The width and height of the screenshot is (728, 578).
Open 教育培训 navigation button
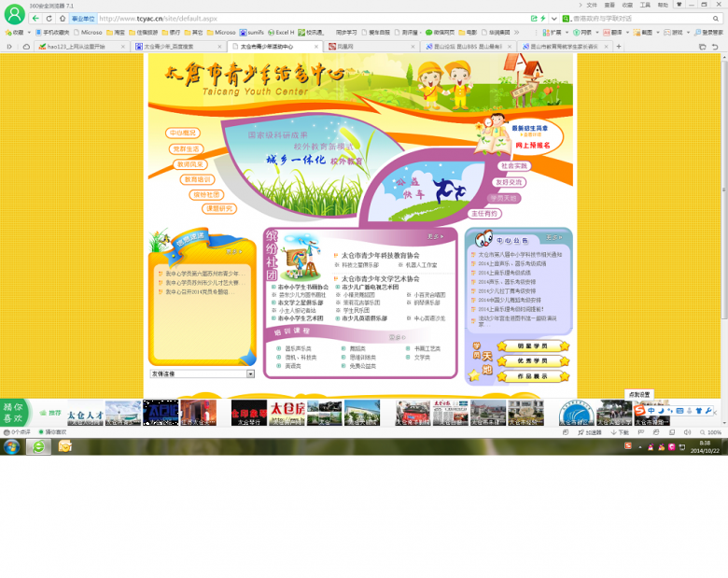pyautogui.click(x=197, y=179)
